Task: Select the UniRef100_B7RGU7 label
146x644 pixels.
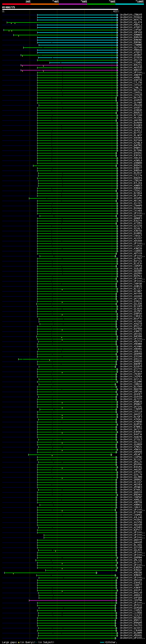Action: coord(131,570)
